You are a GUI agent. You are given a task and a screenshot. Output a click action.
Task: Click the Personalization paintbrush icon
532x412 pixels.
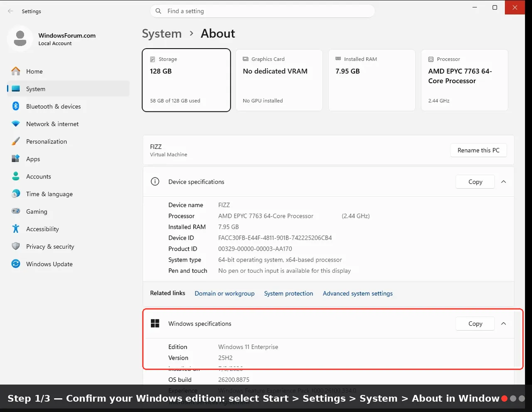[x=16, y=141]
